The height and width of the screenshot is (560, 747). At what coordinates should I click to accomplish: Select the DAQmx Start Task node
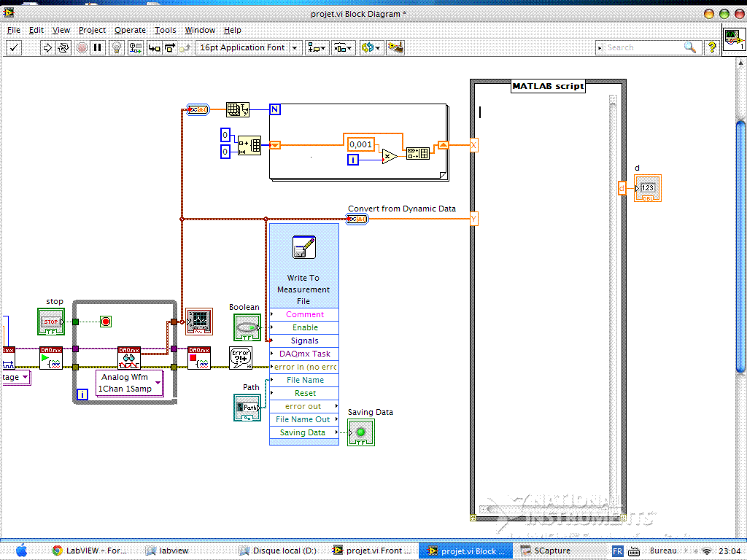pos(51,358)
